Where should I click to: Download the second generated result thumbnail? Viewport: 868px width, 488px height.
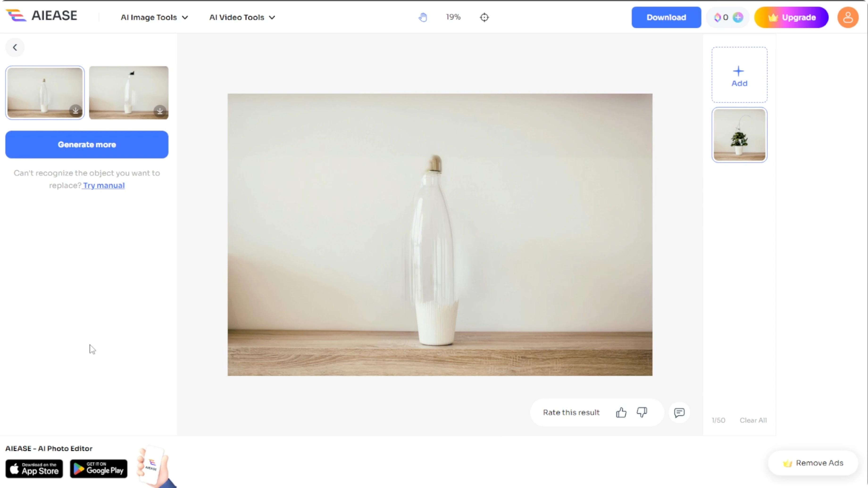160,111
